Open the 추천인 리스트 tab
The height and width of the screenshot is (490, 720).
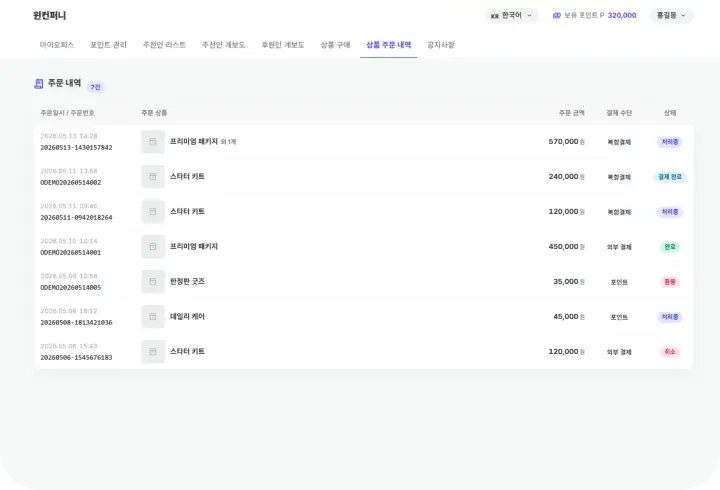[164, 45]
